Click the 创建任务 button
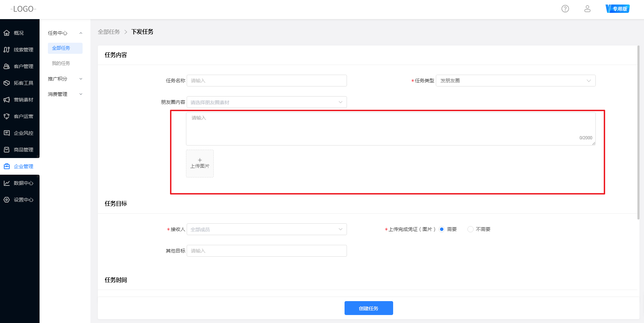The image size is (644, 323). (x=368, y=308)
